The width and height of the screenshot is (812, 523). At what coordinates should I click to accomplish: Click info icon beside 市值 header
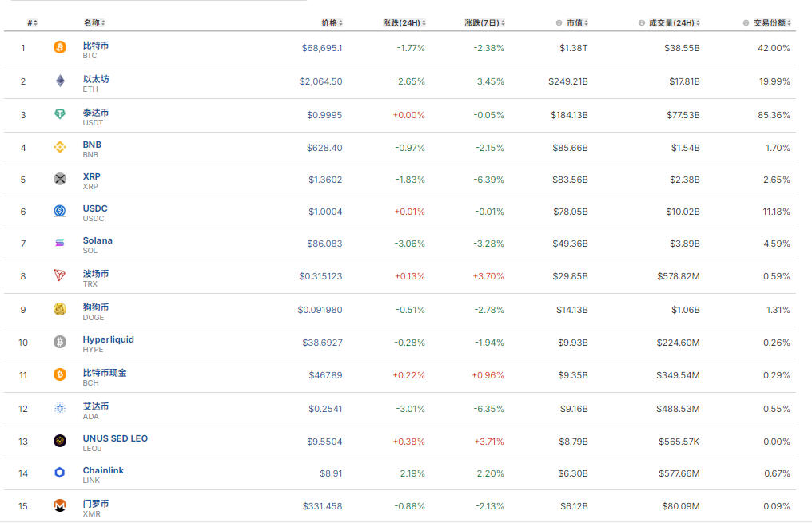(x=559, y=22)
